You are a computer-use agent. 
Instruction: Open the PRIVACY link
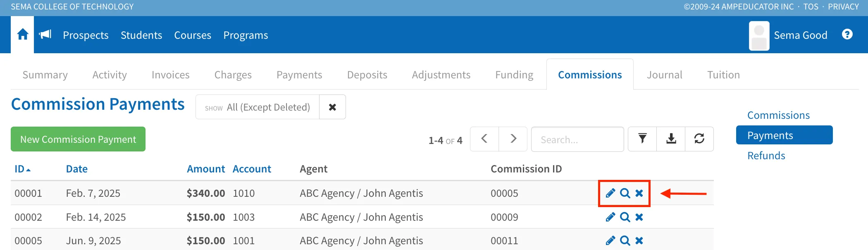(843, 7)
